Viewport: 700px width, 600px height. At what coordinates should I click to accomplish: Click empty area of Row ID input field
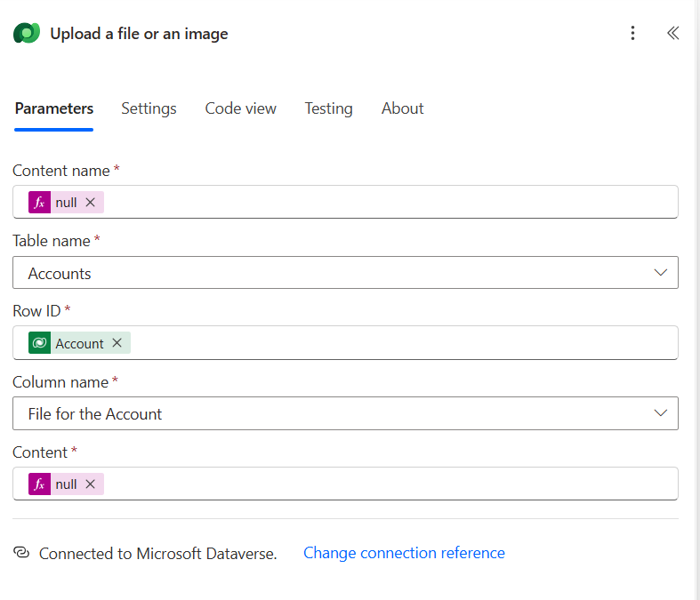tap(400, 343)
